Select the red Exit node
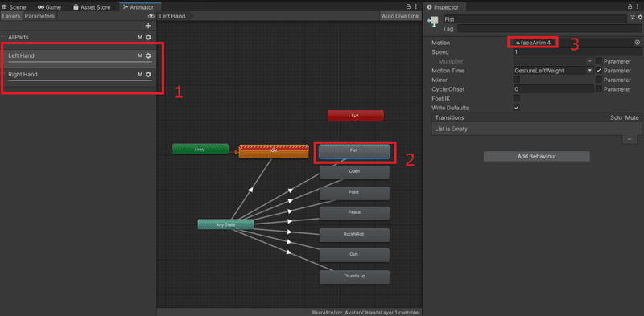 tap(356, 115)
